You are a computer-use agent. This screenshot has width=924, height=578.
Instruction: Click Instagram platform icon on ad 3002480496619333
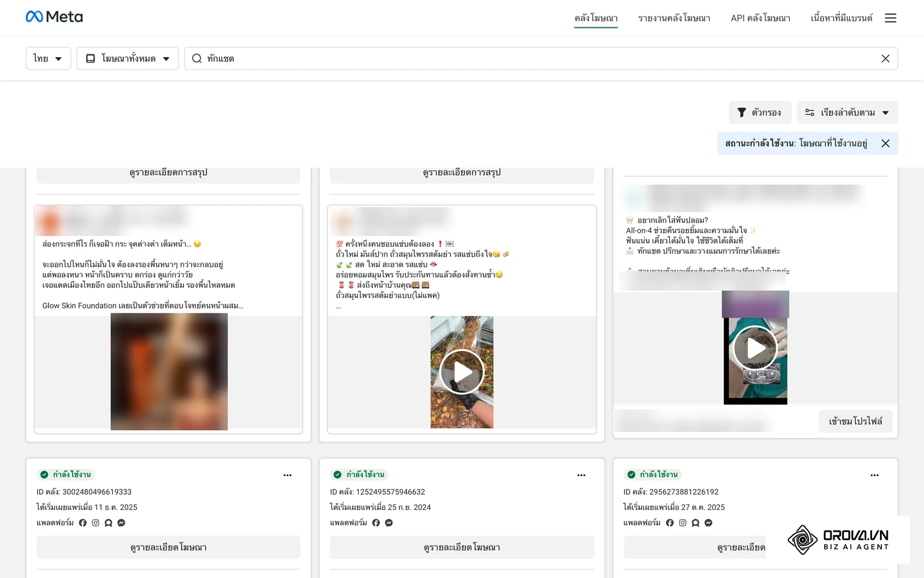pos(95,523)
